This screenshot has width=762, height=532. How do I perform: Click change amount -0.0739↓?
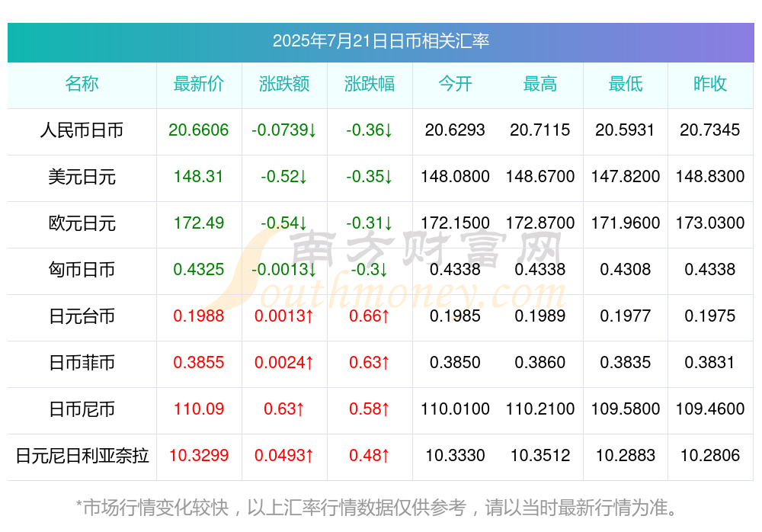284,130
